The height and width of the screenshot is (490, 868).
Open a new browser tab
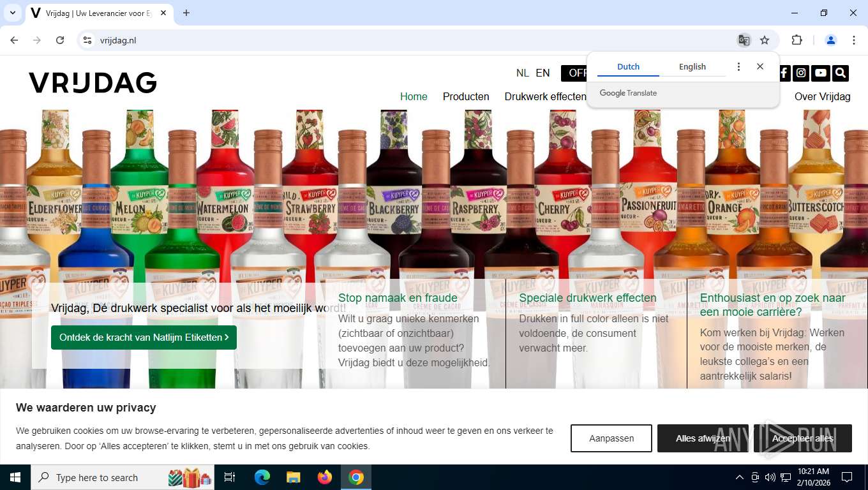pos(186,13)
